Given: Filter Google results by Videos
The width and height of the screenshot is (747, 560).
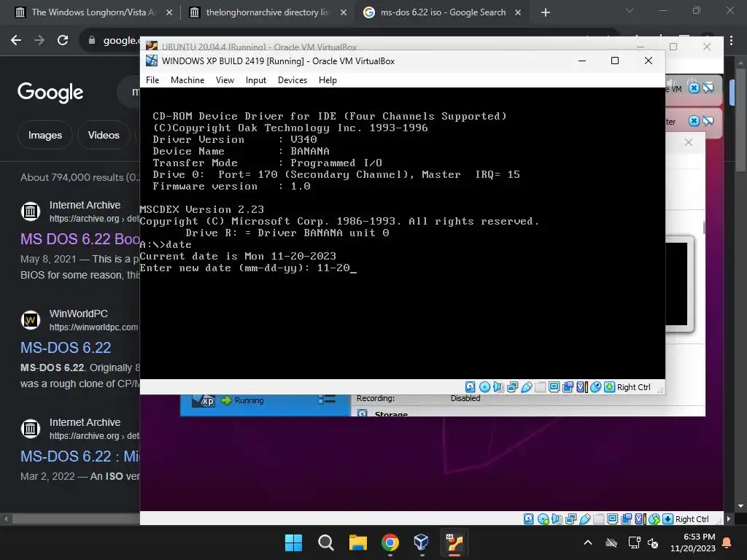Looking at the screenshot, I should [104, 135].
